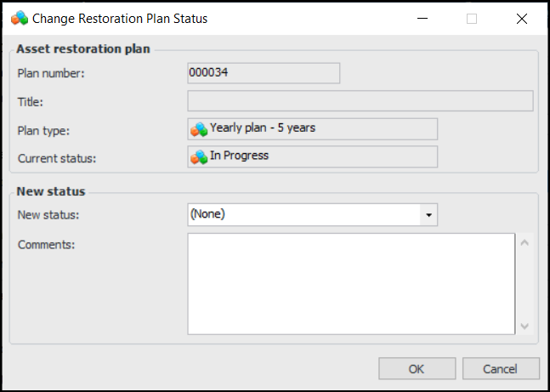Click the Asset restoration plan group heading

tap(83, 49)
